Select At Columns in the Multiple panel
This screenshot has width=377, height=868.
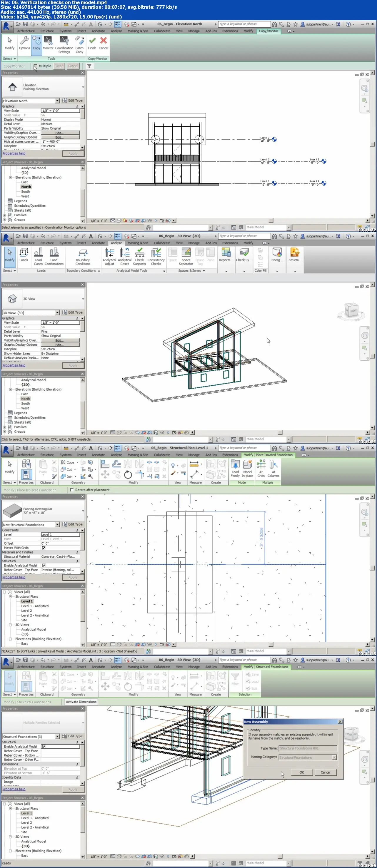point(273,469)
